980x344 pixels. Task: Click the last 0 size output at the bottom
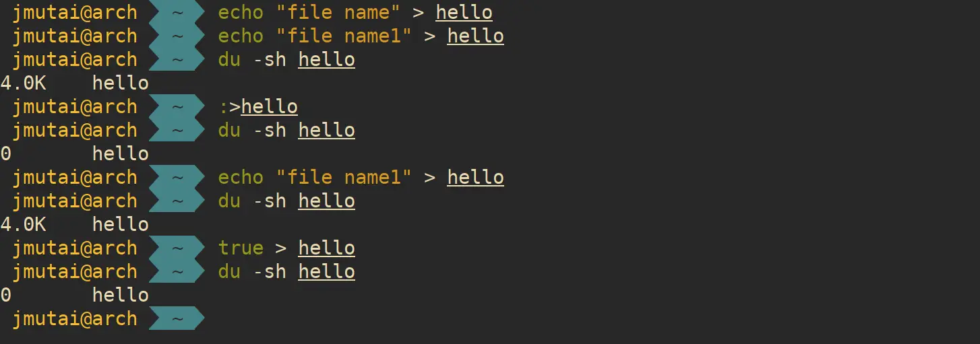click(x=6, y=295)
